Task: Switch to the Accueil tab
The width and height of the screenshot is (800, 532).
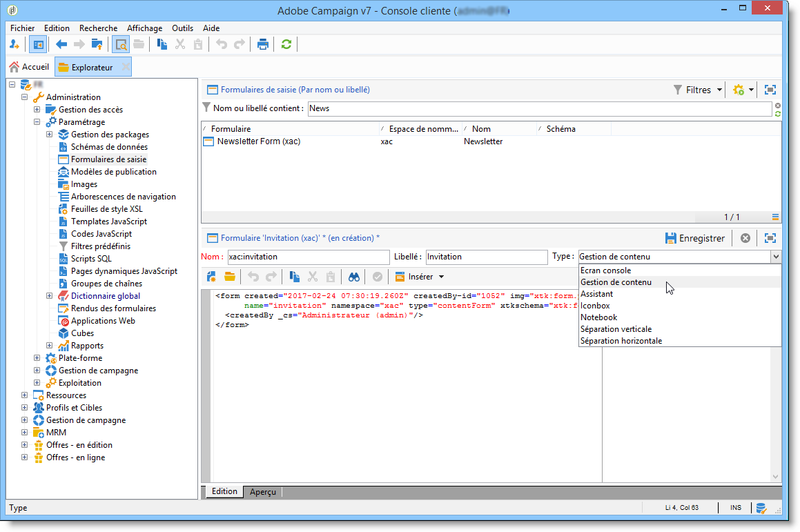Action: 30,67
